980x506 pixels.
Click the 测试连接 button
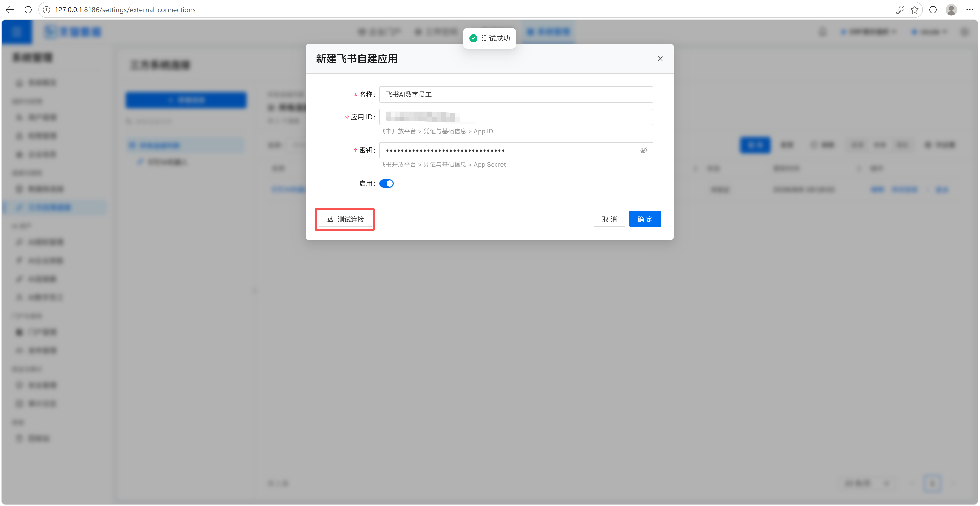click(x=345, y=219)
